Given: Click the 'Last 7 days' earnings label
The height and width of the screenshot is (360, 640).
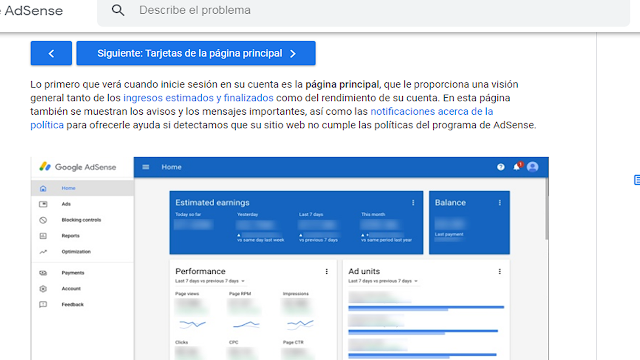Looking at the screenshot, I should [x=311, y=214].
